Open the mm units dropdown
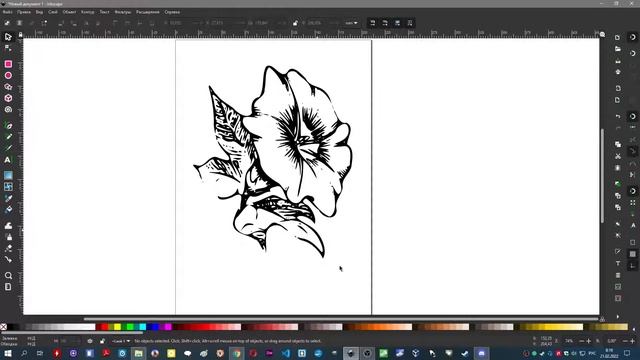The height and width of the screenshot is (360, 640). point(351,23)
